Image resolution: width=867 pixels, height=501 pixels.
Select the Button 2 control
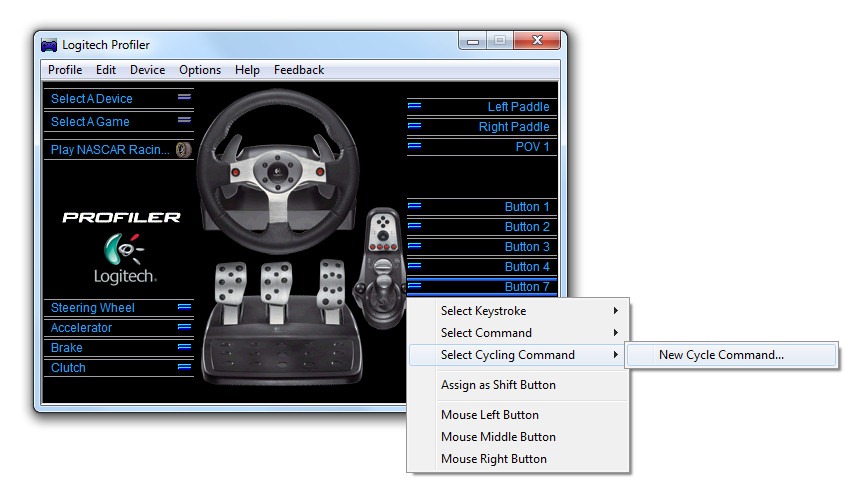point(526,227)
